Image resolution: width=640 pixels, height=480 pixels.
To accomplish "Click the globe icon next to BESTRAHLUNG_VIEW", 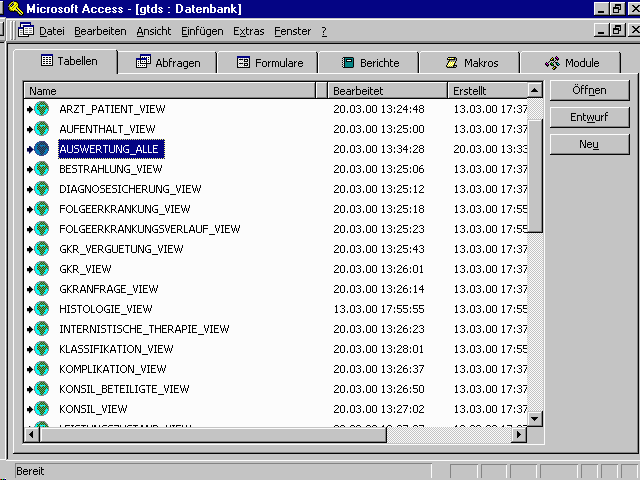I will tap(41, 169).
